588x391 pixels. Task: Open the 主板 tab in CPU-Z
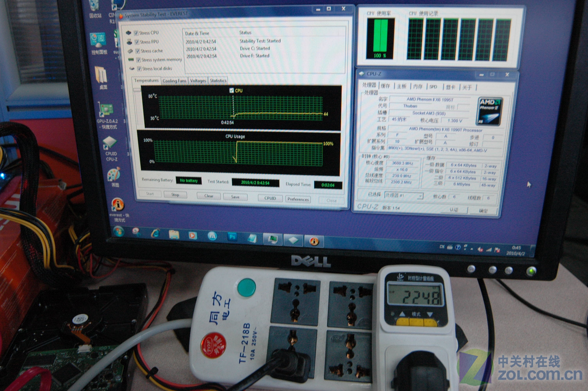402,86
